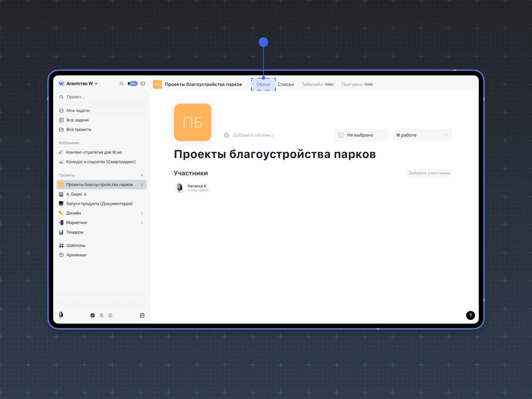The height and width of the screenshot is (399, 532).
Task: Add new project with plus icon
Action: click(x=142, y=175)
